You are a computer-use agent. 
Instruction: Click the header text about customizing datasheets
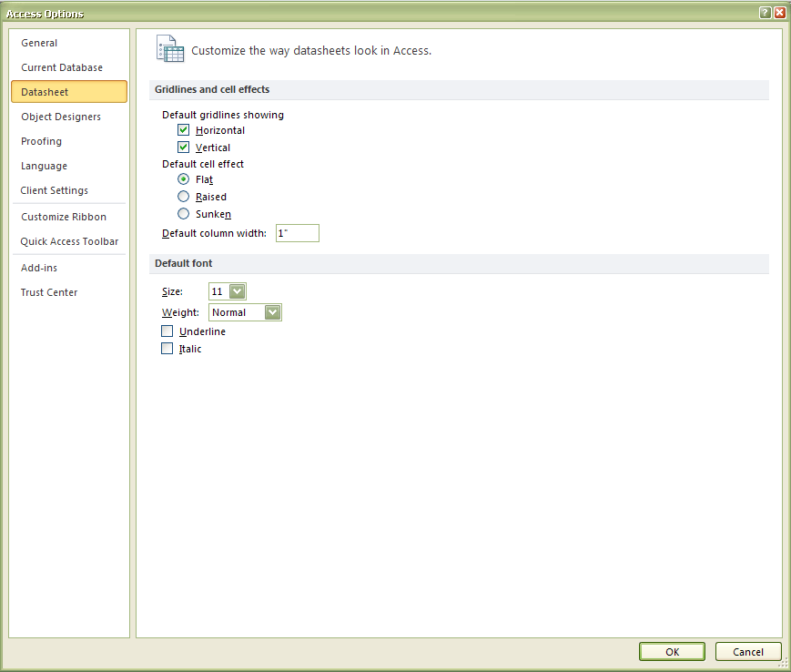(x=311, y=50)
